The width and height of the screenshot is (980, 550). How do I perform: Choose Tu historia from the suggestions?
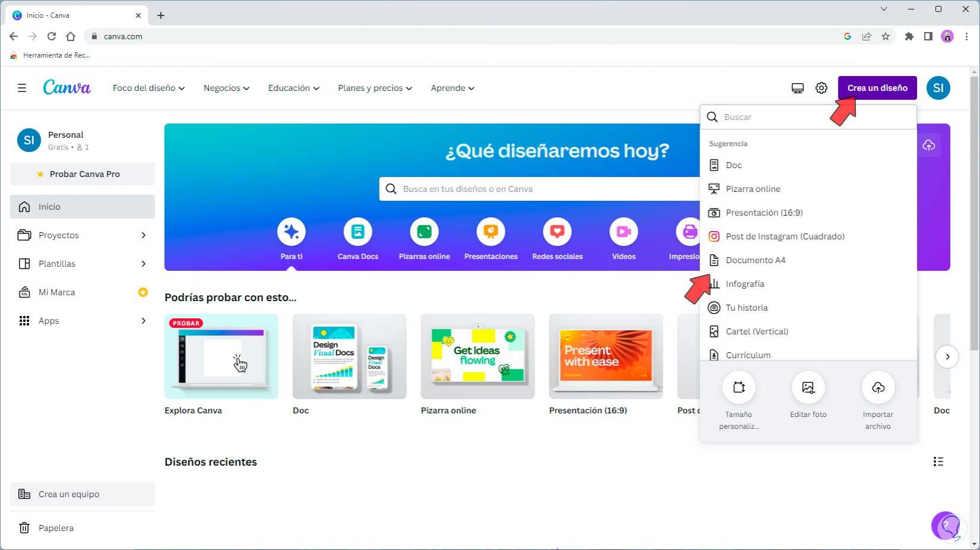[808, 308]
